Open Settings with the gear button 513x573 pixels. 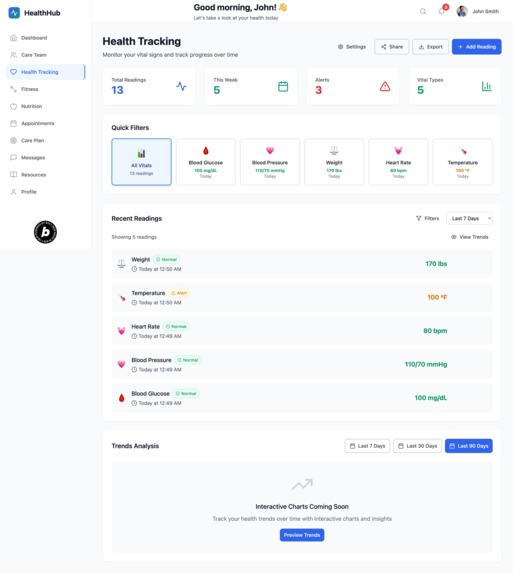click(x=352, y=47)
